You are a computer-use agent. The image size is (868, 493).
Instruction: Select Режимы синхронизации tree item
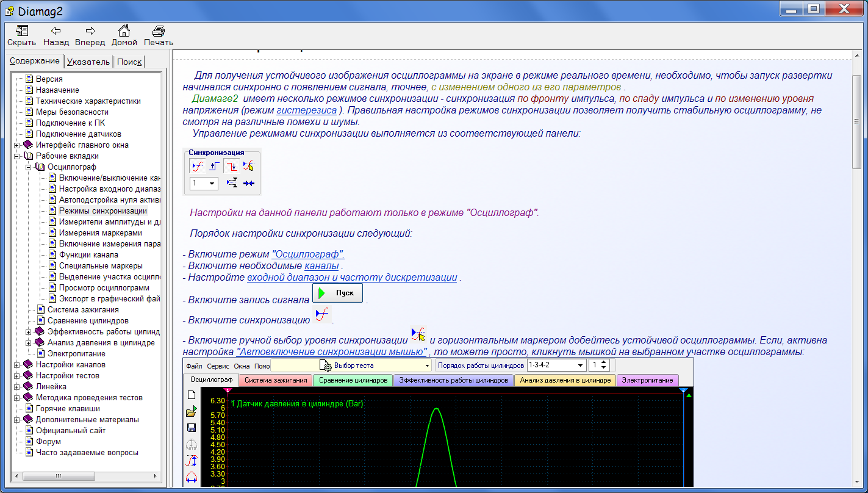102,211
